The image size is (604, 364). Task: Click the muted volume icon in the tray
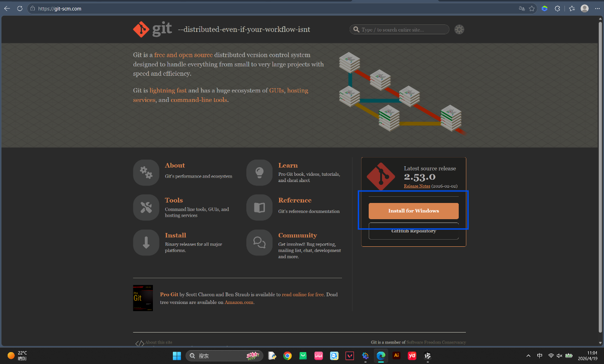[560, 355]
